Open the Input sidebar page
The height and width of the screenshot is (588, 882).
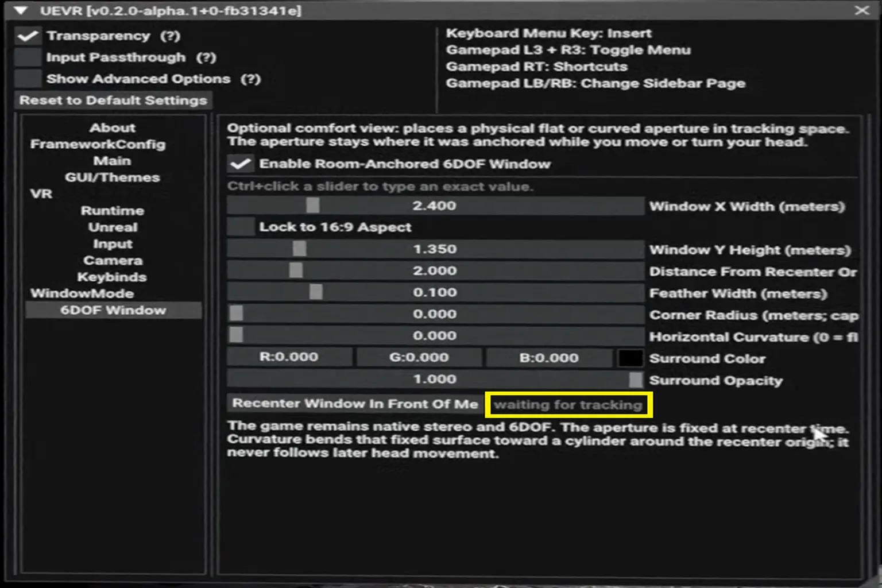pyautogui.click(x=113, y=244)
